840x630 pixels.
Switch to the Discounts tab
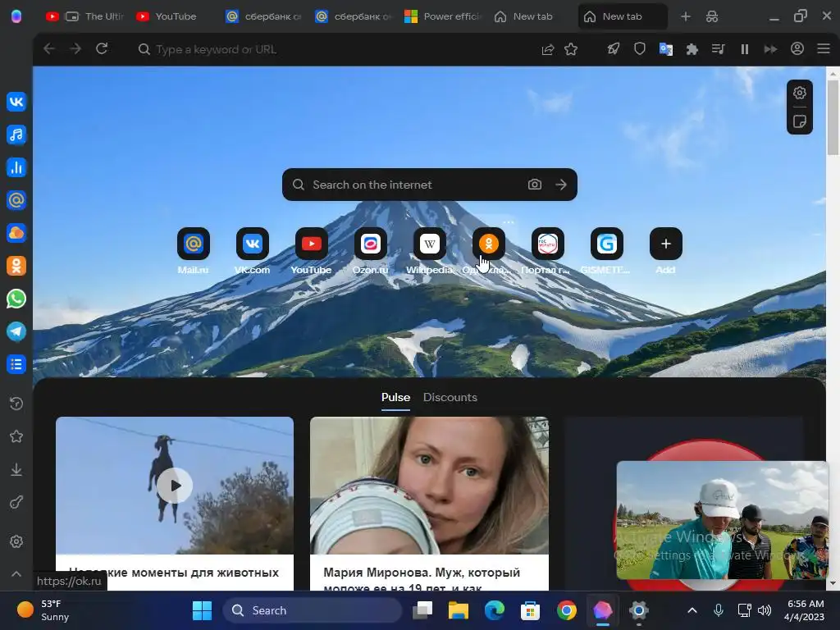(x=450, y=398)
